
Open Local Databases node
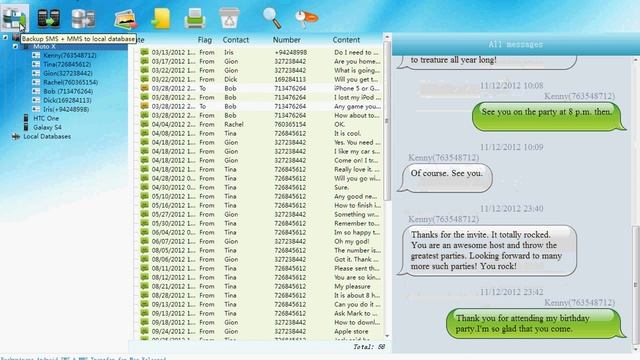pyautogui.click(x=47, y=136)
